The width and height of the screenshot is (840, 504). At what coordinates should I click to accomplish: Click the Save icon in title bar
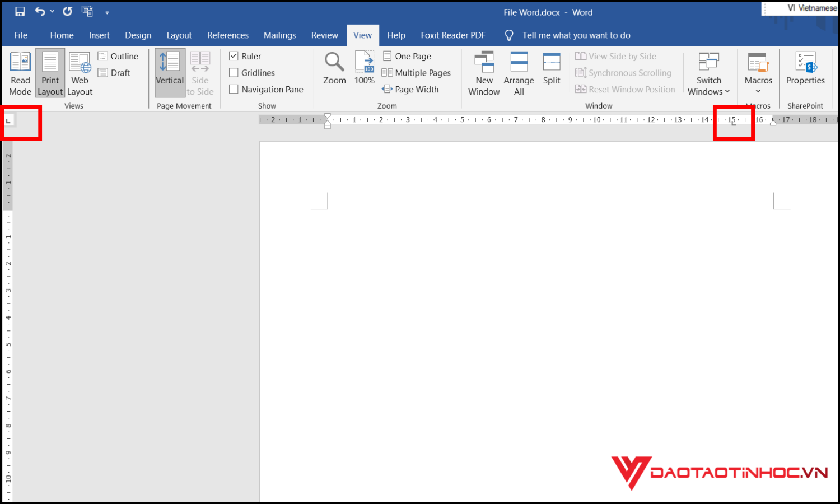(20, 11)
